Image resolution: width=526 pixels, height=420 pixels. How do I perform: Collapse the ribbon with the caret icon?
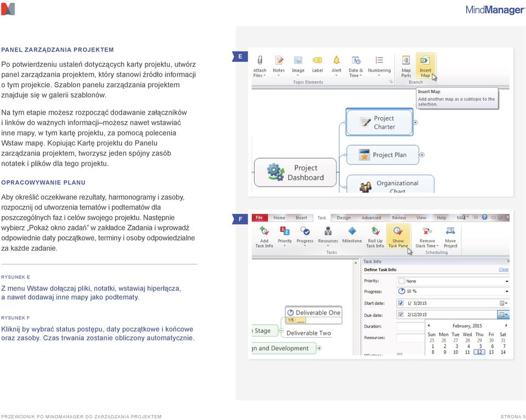coord(476,217)
